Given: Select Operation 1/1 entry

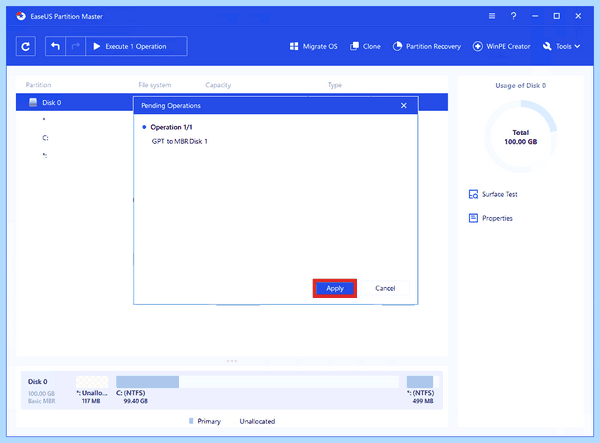Looking at the screenshot, I should tap(171, 127).
